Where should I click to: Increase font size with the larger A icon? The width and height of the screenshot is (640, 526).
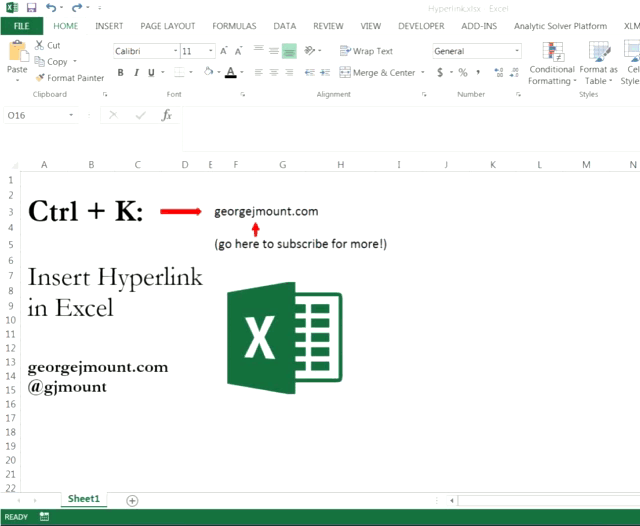point(224,51)
